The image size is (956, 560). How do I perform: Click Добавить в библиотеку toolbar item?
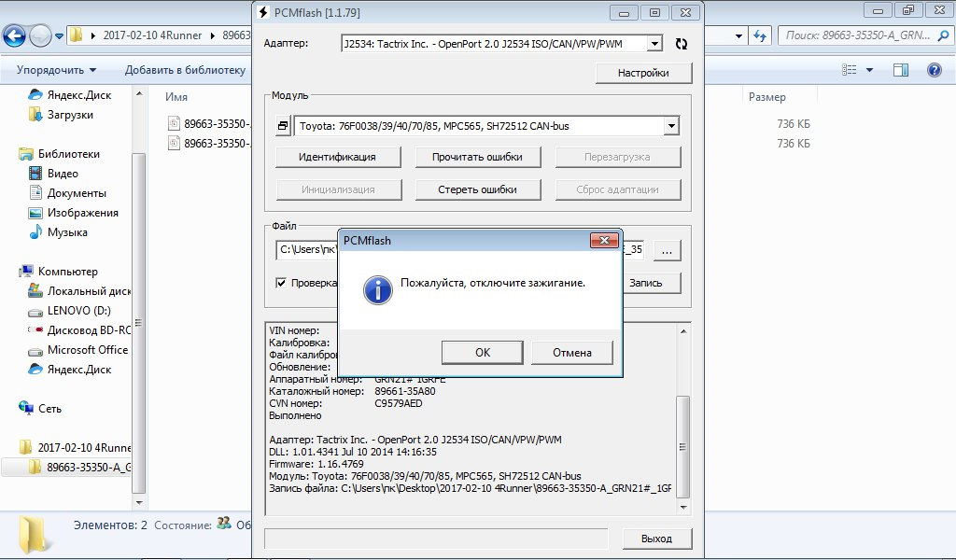(185, 70)
